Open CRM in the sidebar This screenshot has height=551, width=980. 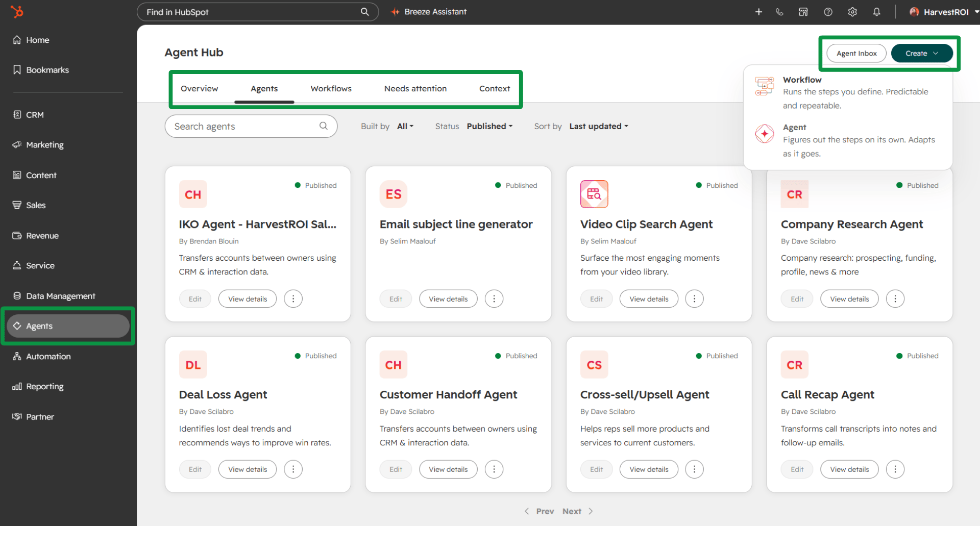tap(29, 115)
